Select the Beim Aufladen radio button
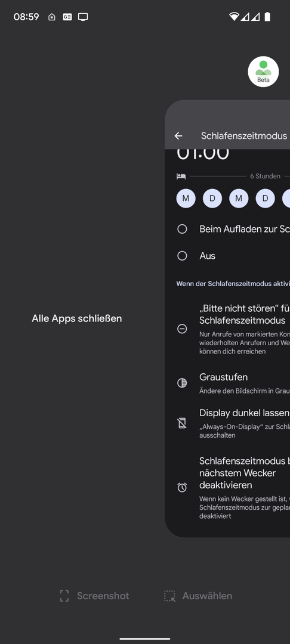 coord(182,229)
